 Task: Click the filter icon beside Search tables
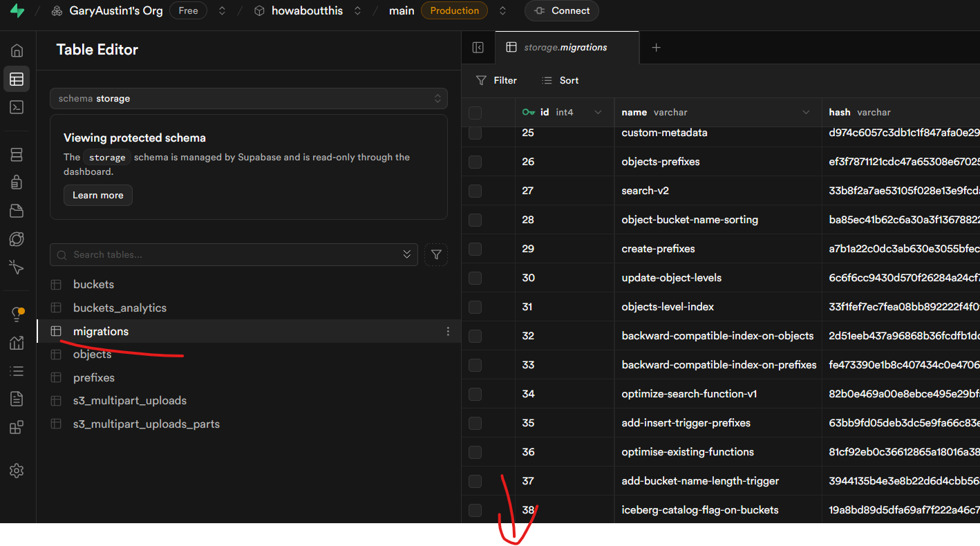[436, 255]
